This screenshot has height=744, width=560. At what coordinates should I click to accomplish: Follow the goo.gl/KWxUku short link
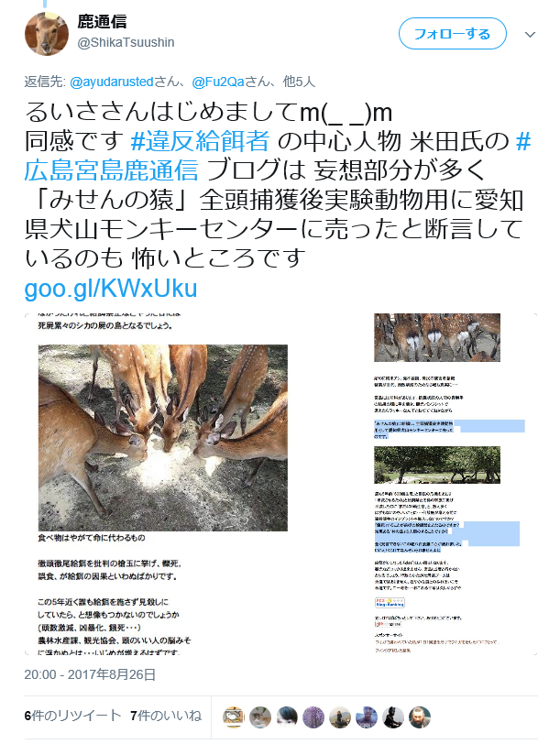pyautogui.click(x=111, y=288)
